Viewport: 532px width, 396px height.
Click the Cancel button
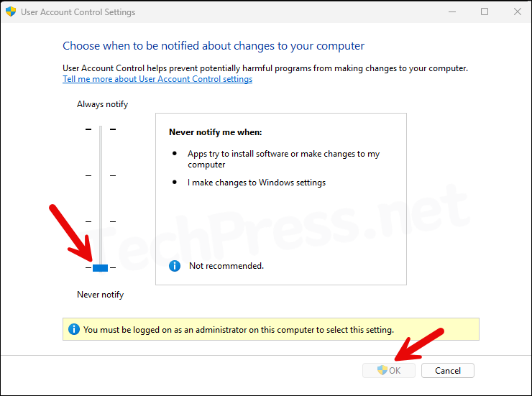[x=447, y=371]
